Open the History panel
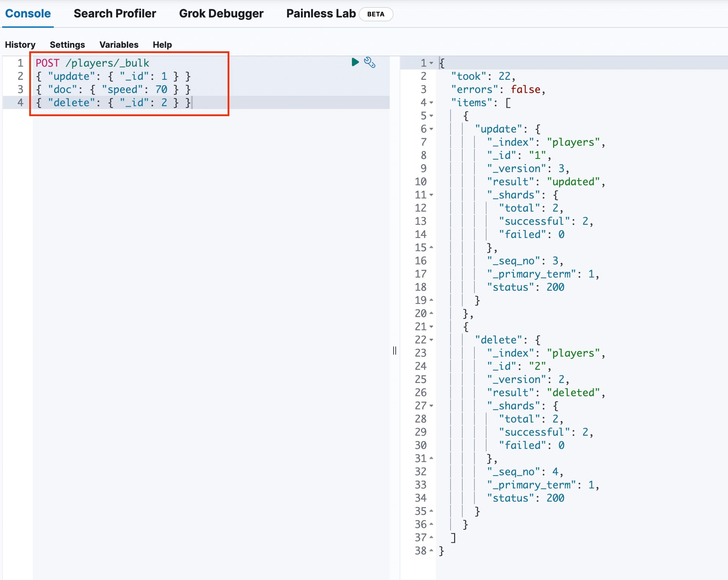728x580 pixels. (20, 45)
